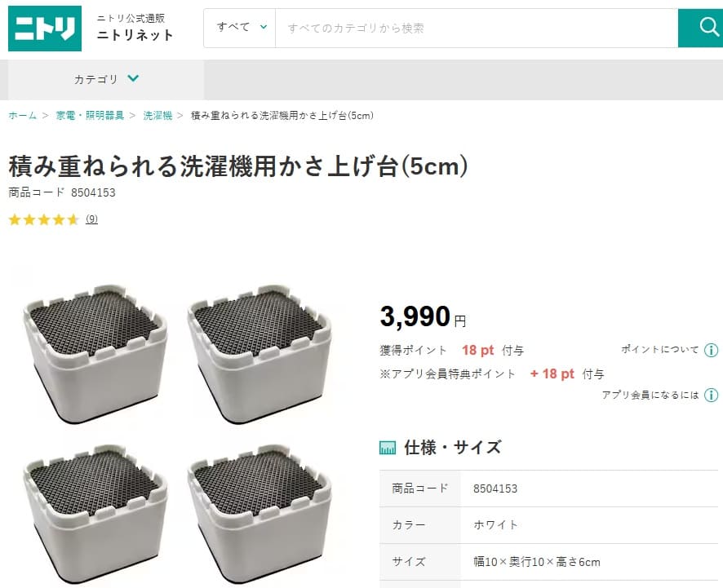This screenshot has width=723, height=588.
Task: Click info icon beside ポイントについて
Action: [x=711, y=350]
